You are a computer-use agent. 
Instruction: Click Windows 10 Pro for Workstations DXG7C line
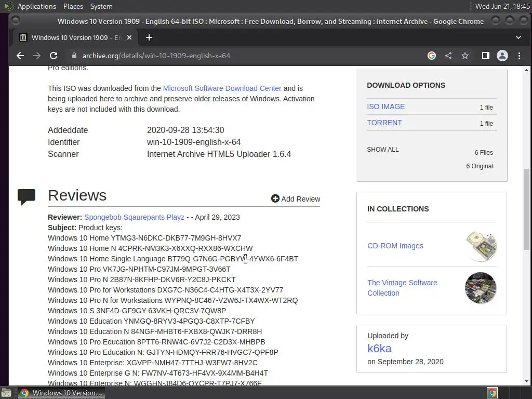[166, 290]
